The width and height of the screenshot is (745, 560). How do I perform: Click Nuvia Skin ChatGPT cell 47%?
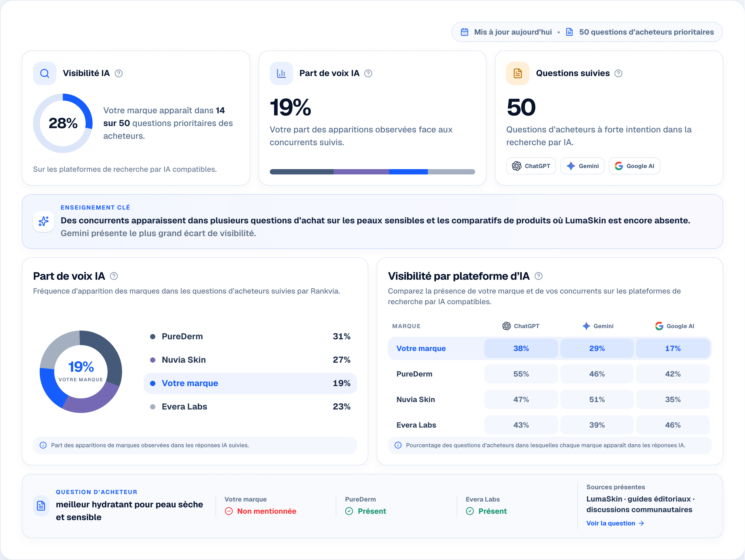(521, 399)
